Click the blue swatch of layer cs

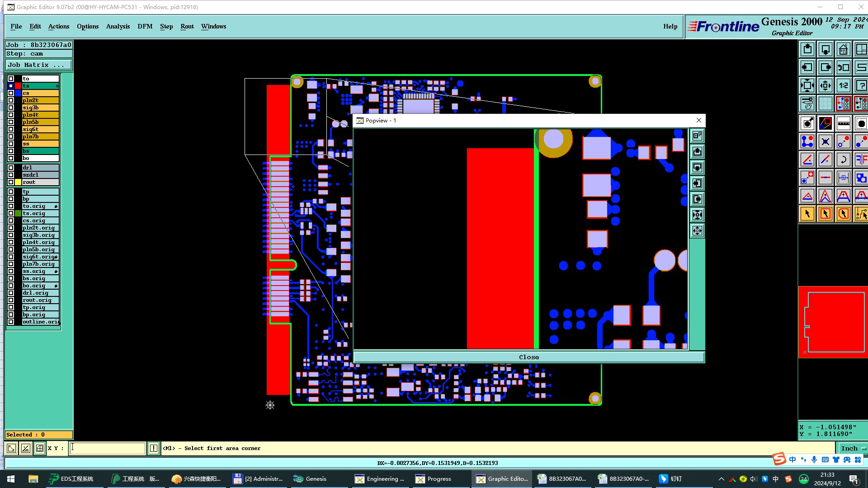[x=18, y=93]
